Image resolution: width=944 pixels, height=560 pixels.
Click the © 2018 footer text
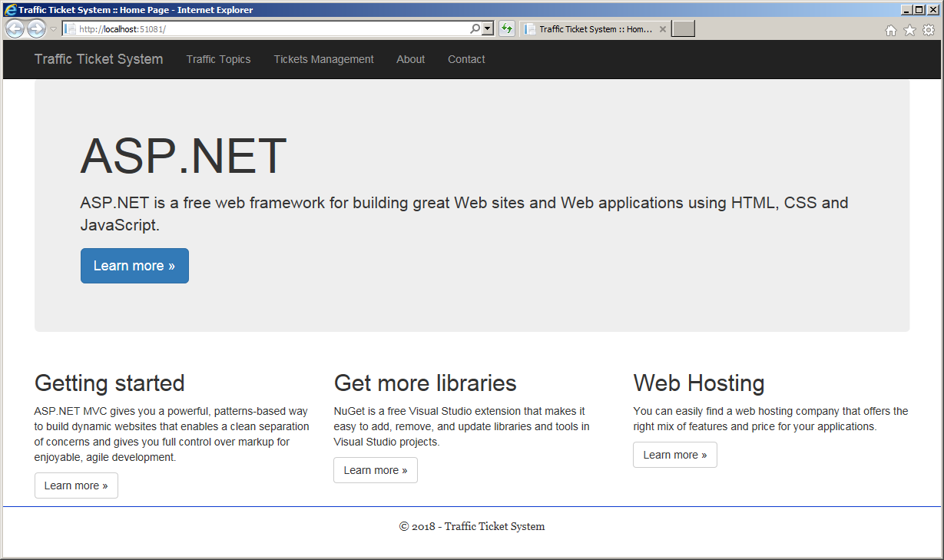(x=472, y=526)
